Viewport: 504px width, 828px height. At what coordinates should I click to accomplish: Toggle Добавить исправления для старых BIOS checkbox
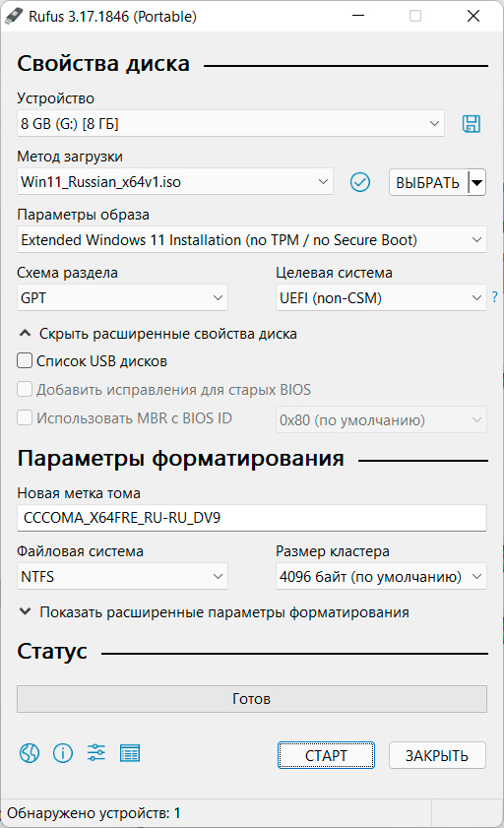coord(25,389)
